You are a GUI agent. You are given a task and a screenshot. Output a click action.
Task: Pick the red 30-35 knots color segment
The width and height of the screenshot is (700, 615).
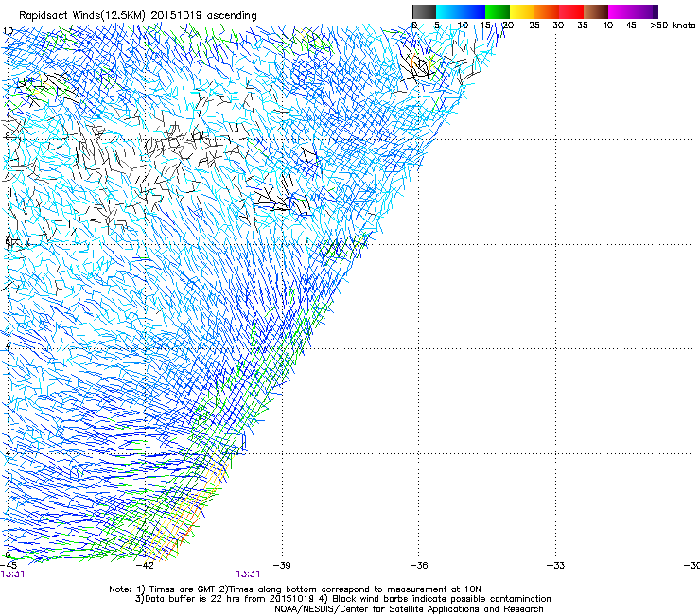coord(571,11)
